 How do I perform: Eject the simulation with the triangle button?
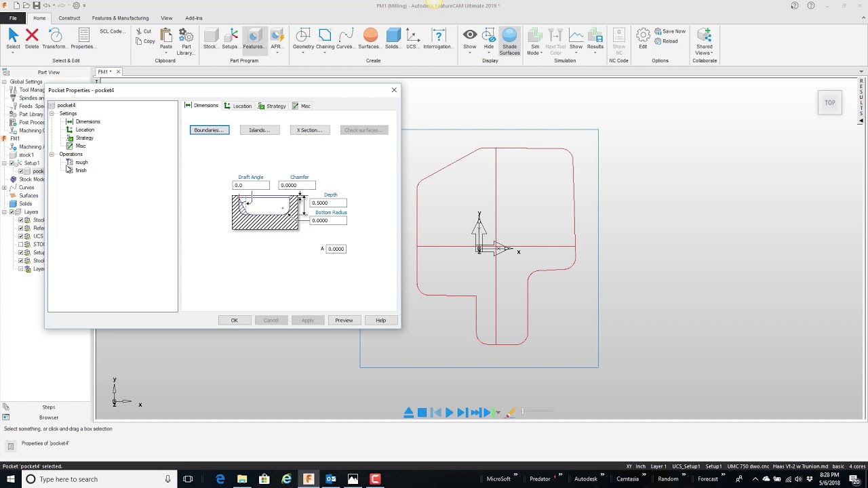[x=408, y=412]
